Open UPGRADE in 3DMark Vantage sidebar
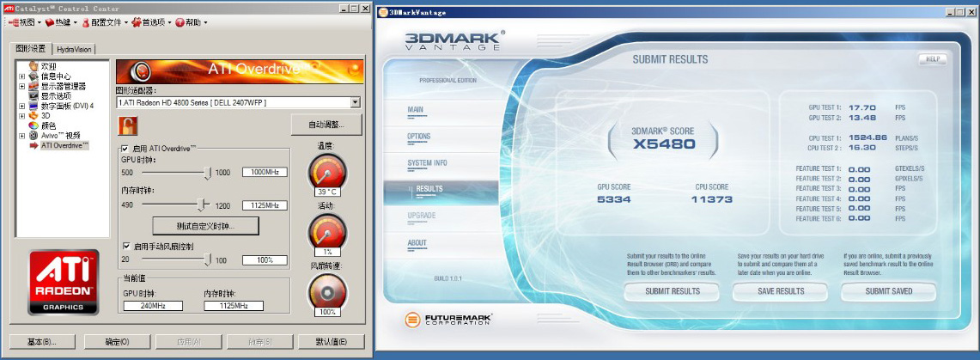980x360 pixels. [421, 216]
